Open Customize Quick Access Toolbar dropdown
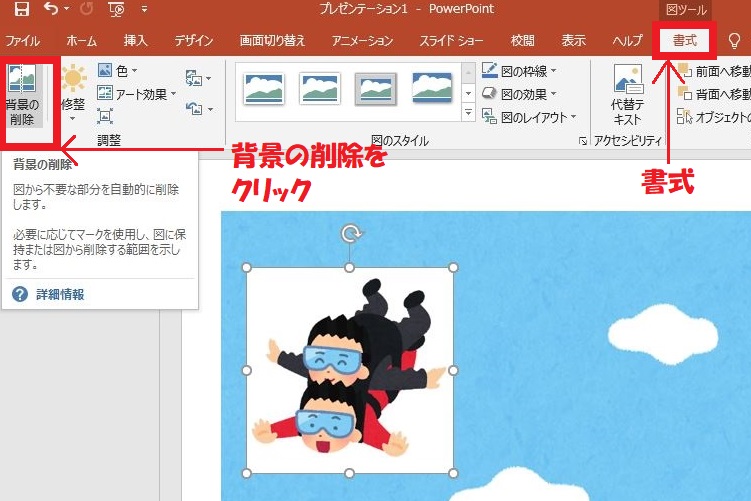This screenshot has width=751, height=501. click(144, 9)
